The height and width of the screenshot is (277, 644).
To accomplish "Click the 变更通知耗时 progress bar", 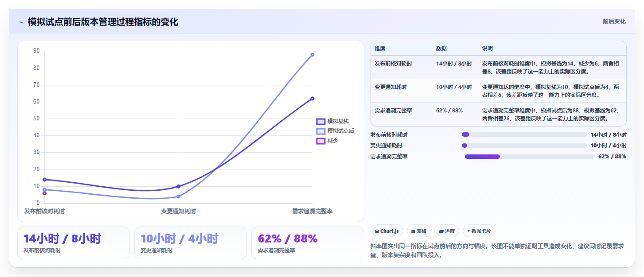I will coord(524,146).
